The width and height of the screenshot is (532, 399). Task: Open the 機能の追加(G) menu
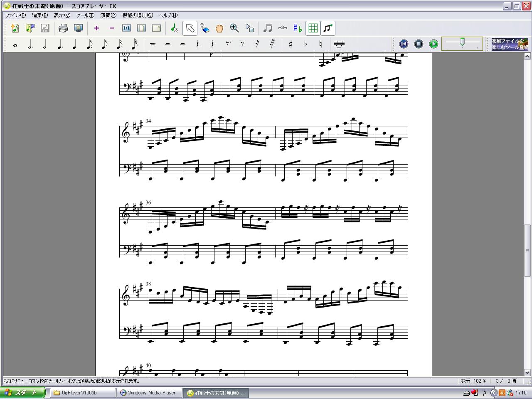pos(138,15)
